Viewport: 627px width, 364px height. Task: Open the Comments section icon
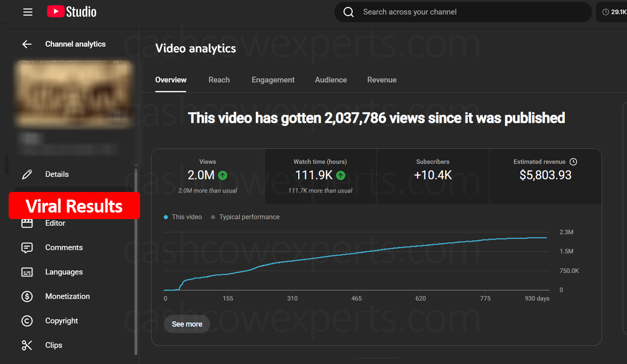point(27,247)
